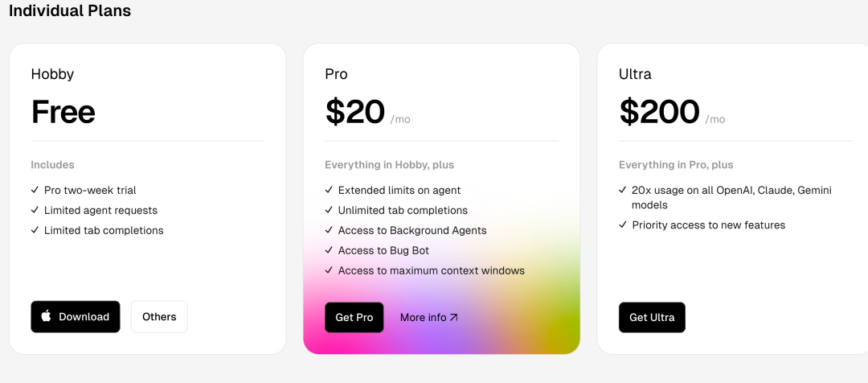Click checkmark beside Priority access to new features
868x383 pixels.
point(623,225)
